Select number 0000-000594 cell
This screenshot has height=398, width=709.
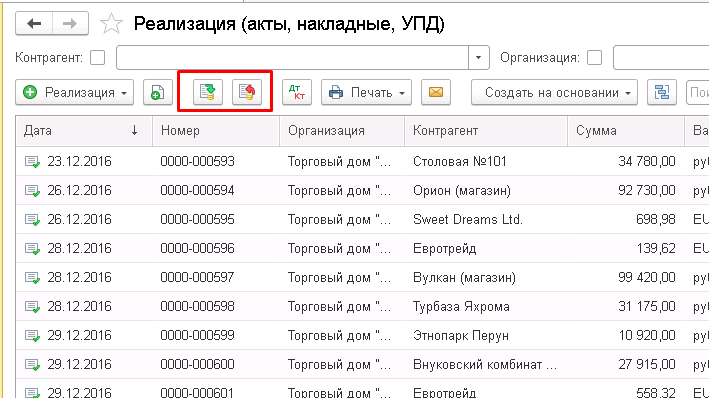(x=198, y=190)
